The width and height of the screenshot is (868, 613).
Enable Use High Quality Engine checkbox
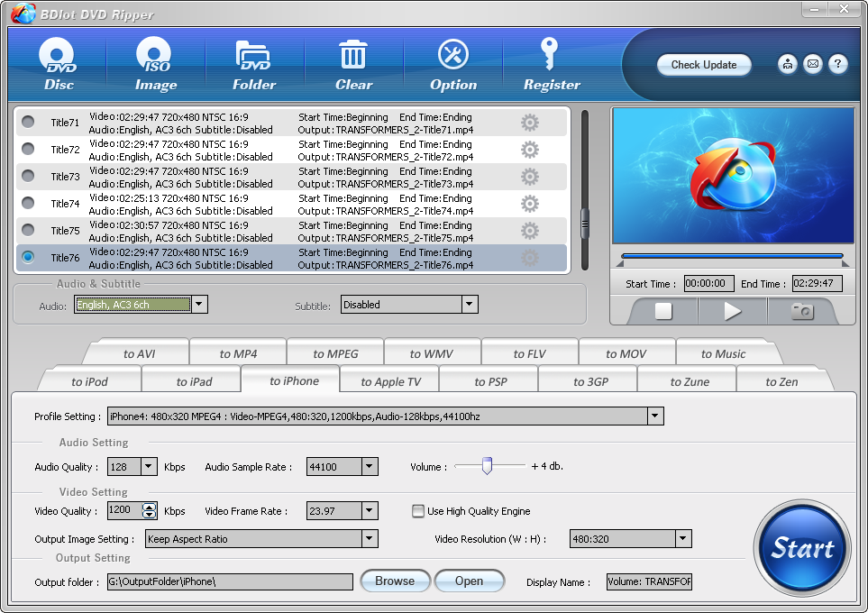[418, 510]
